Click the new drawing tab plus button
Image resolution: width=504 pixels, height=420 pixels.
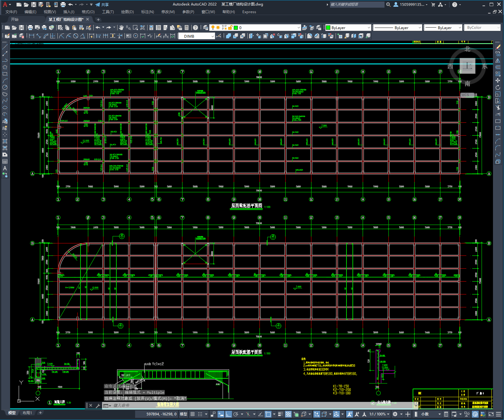tap(98, 20)
